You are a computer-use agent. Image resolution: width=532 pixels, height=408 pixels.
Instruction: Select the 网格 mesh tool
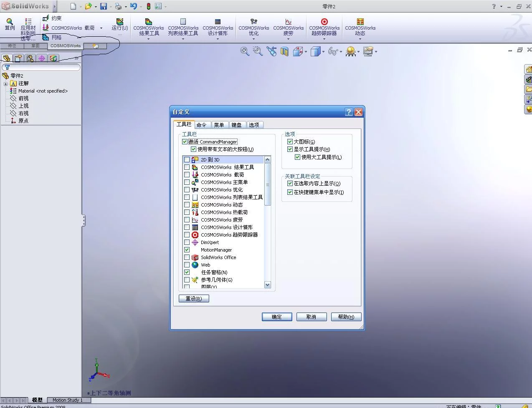point(52,37)
